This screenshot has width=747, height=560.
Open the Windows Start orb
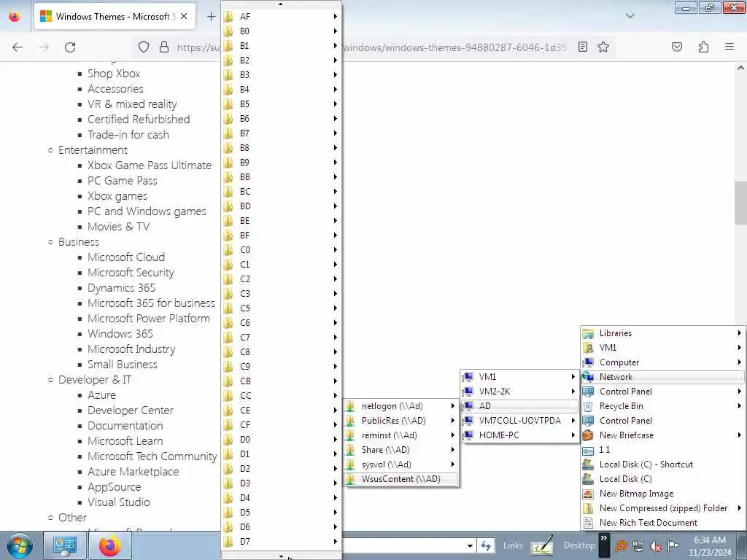click(x=20, y=545)
